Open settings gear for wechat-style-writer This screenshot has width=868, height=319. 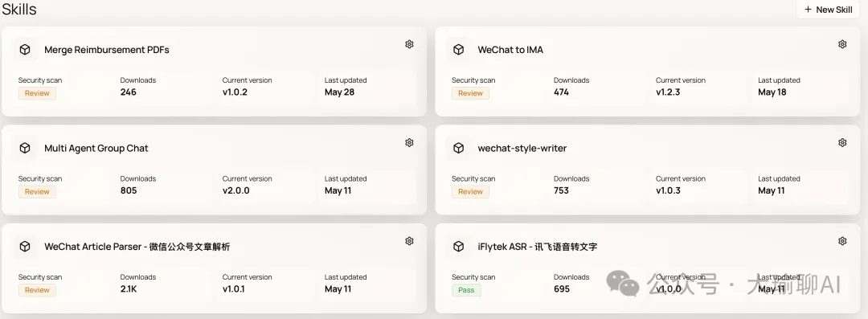[842, 143]
